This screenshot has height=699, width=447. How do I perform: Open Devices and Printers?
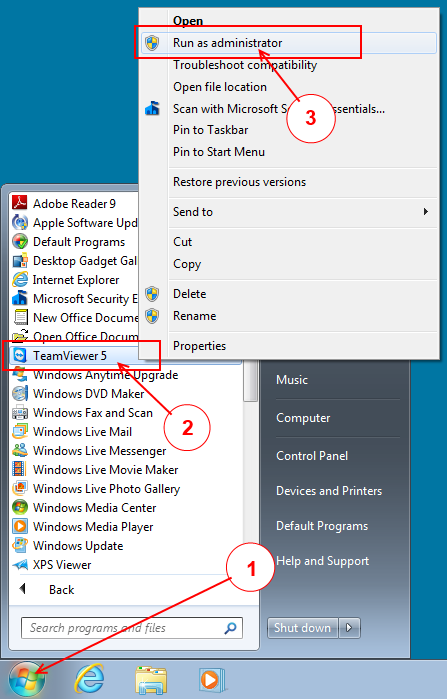[x=329, y=491]
